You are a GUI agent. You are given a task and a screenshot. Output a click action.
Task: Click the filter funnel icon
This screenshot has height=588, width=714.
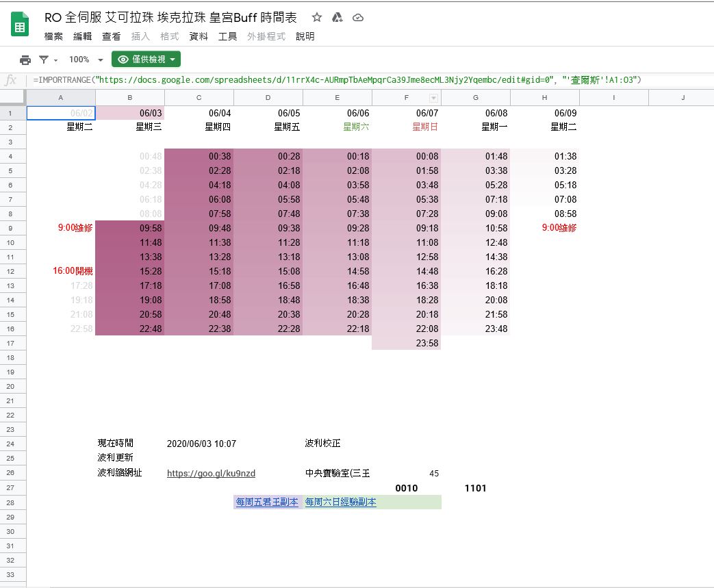click(44, 60)
